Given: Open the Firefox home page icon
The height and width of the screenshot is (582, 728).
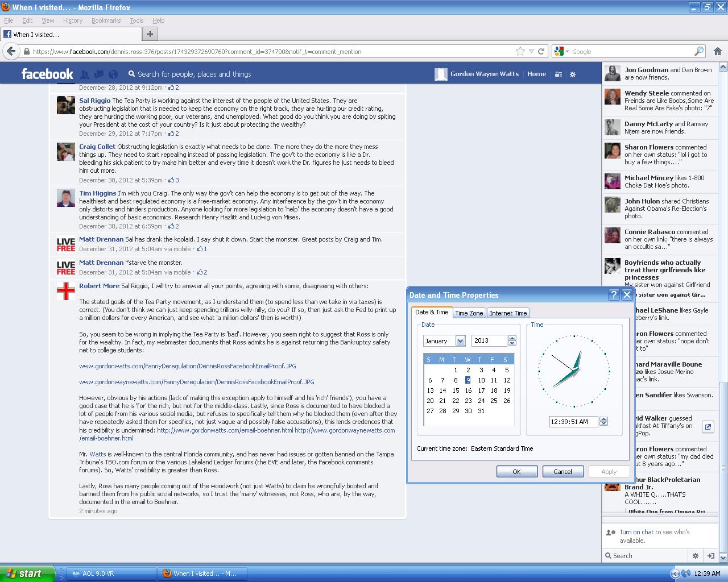Looking at the screenshot, I should [717, 51].
